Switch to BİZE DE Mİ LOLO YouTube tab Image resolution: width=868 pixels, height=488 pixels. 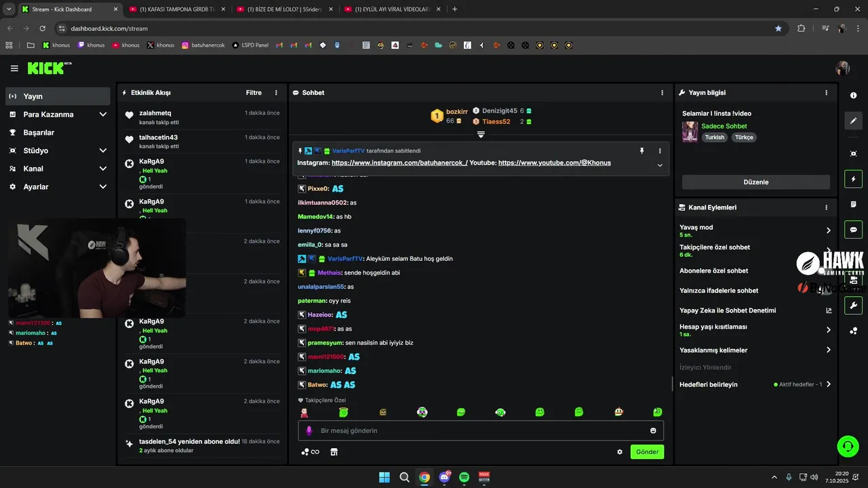coord(283,9)
